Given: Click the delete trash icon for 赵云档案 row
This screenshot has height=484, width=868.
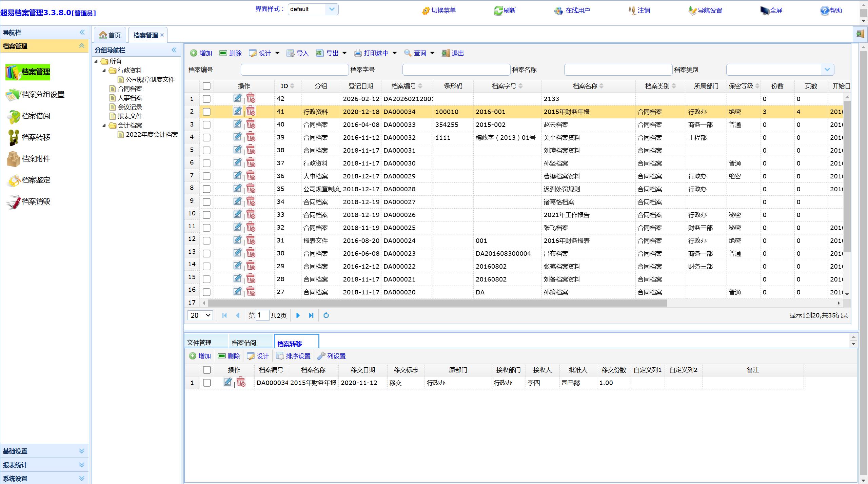Looking at the screenshot, I should pos(251,124).
